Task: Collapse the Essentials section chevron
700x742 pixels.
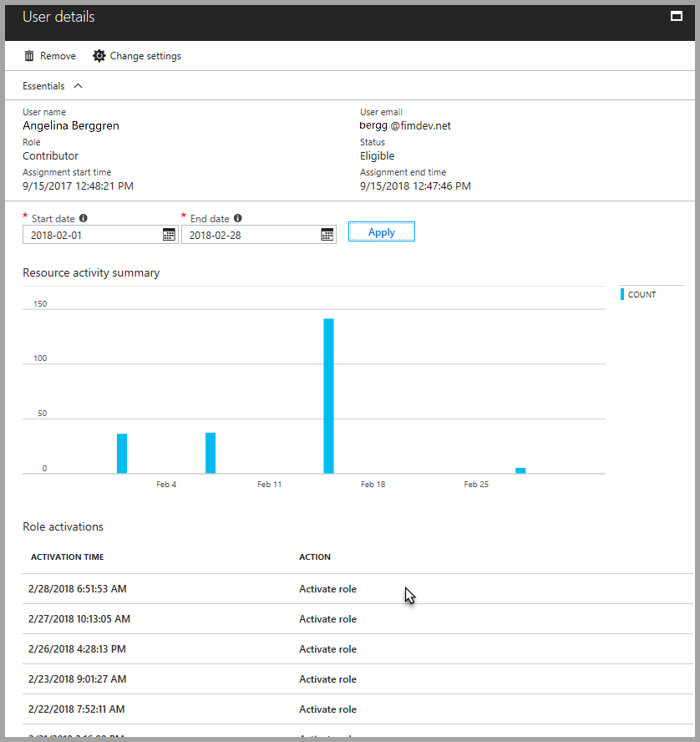Action: click(78, 86)
